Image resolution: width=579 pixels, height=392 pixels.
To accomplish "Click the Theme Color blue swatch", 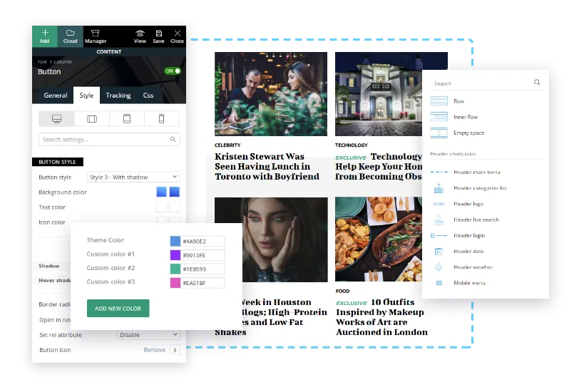I will (x=175, y=242).
